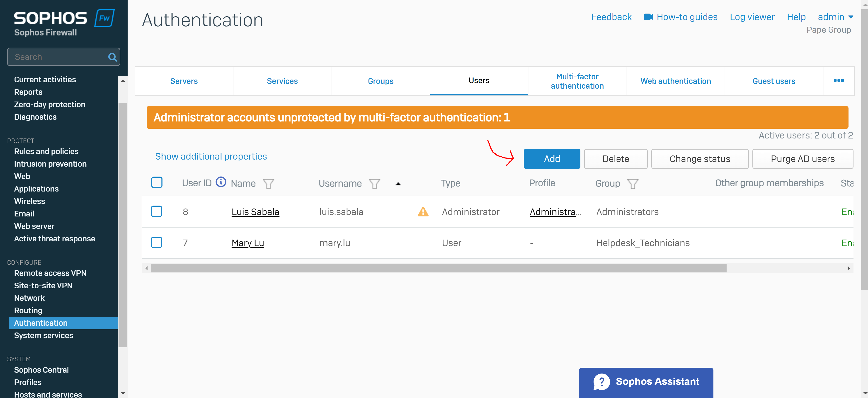Screen dimensions: 868x398
Task: Open the Log viewer link
Action: coord(752,17)
